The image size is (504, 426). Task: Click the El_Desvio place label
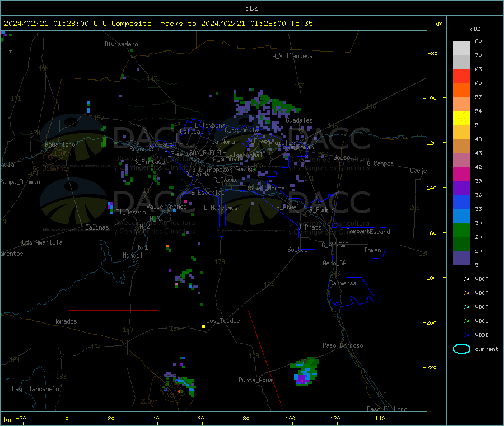[x=130, y=212]
